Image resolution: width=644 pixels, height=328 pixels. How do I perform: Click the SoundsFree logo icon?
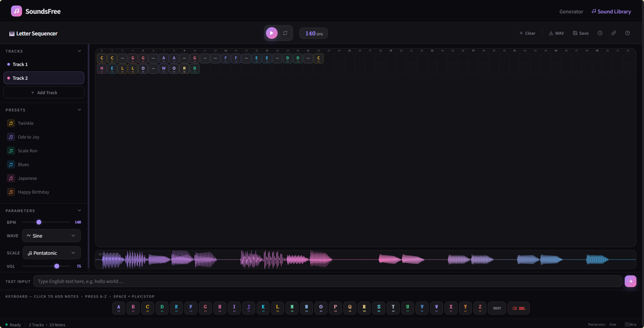pyautogui.click(x=17, y=11)
